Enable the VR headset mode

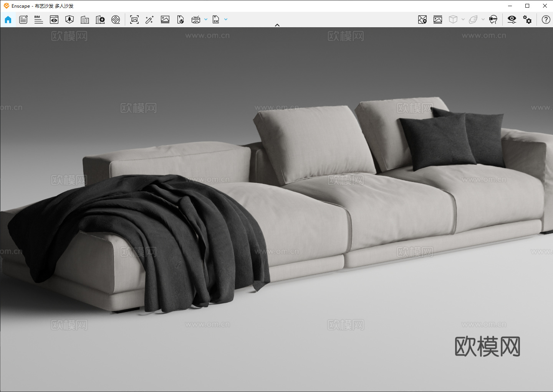tap(493, 20)
